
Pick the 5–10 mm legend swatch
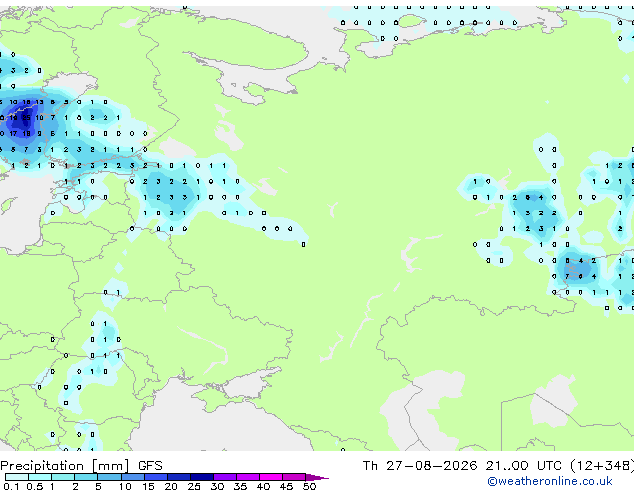pos(109,477)
